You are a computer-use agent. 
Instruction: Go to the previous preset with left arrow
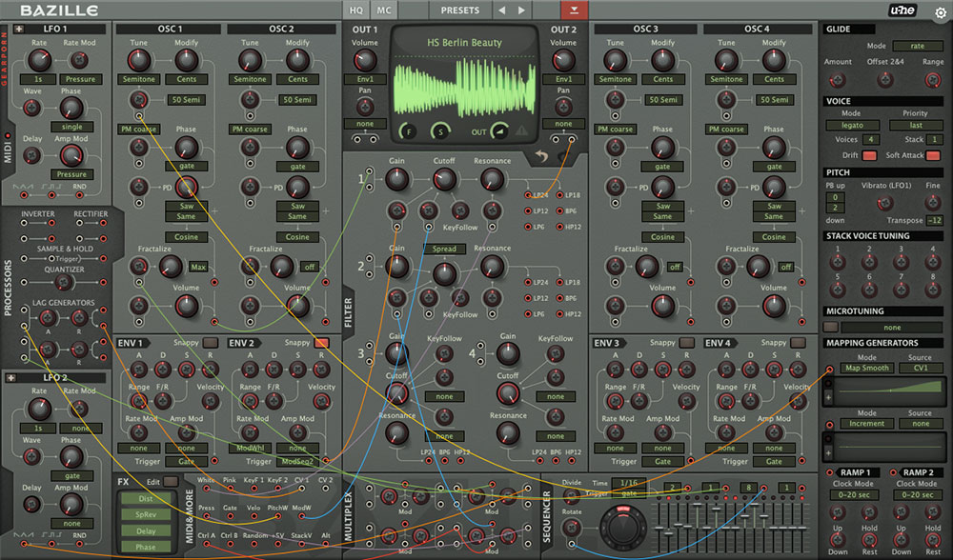coord(502,10)
